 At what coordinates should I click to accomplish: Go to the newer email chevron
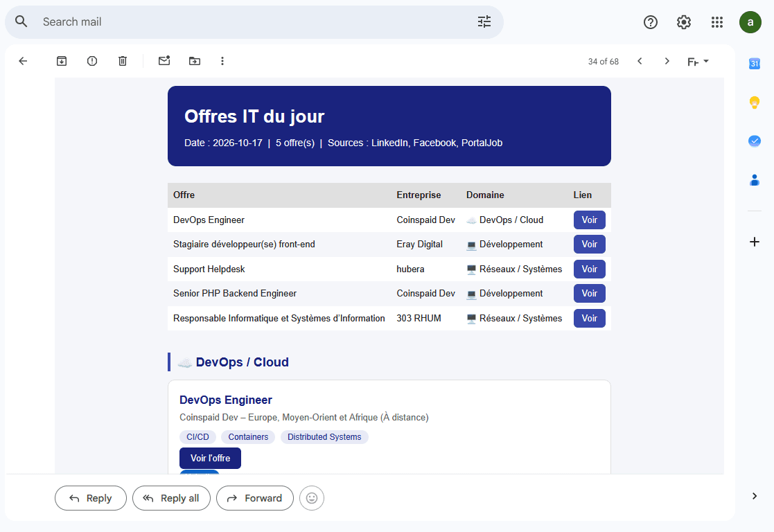(640, 61)
